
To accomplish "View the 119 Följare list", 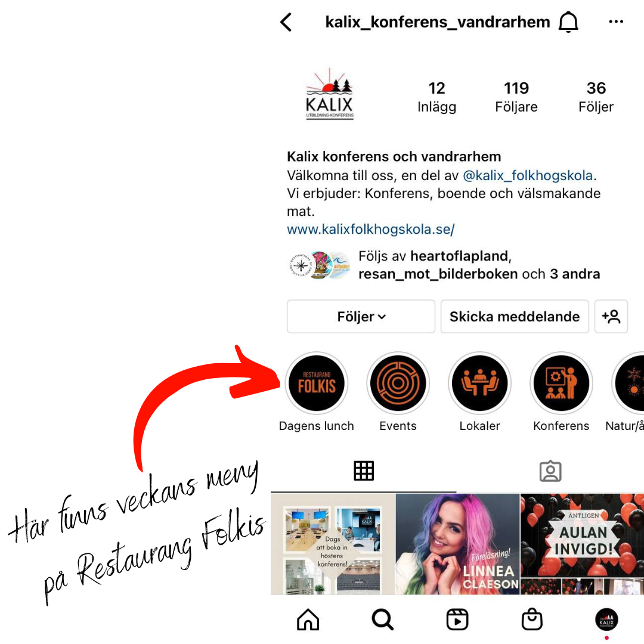I will (x=516, y=97).
